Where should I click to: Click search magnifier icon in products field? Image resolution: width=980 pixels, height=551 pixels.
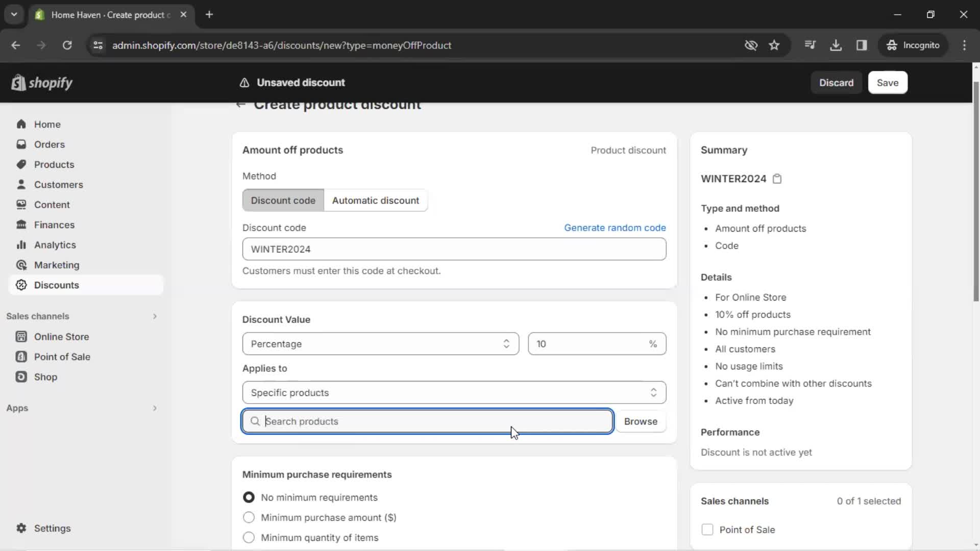[x=255, y=421]
